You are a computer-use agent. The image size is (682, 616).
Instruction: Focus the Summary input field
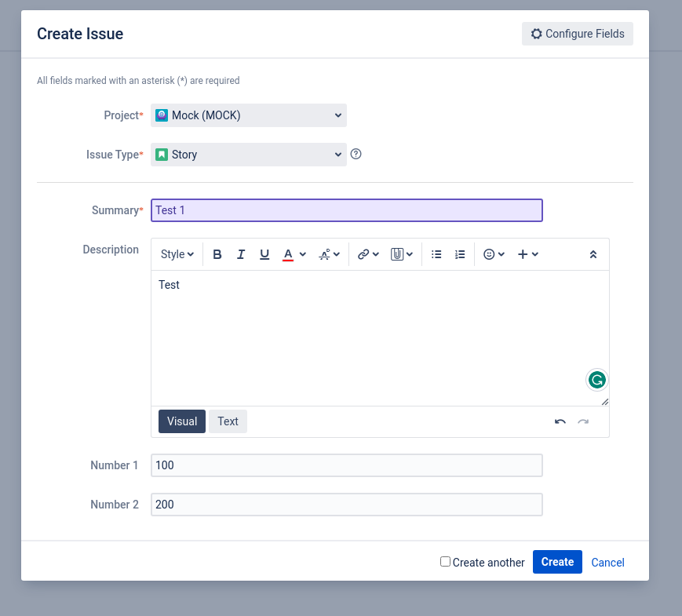click(347, 210)
